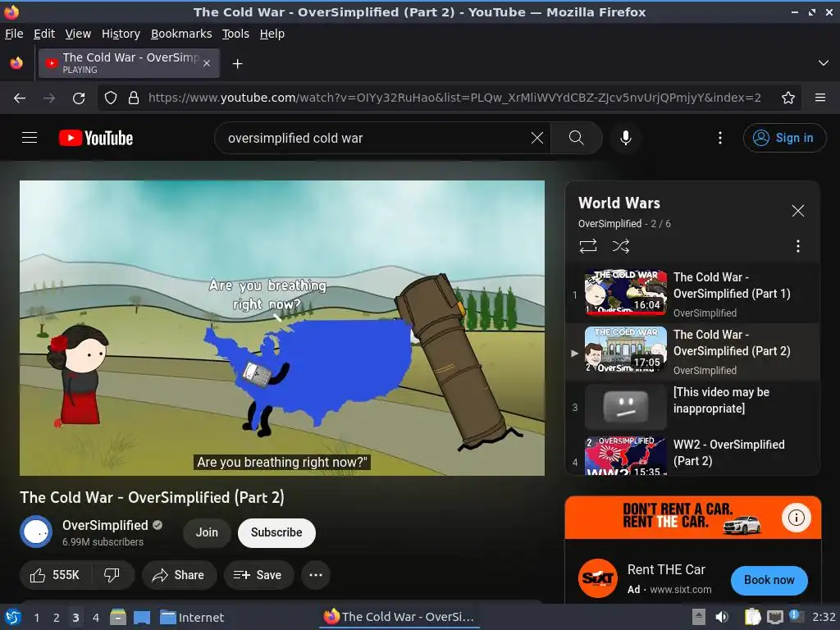The height and width of the screenshot is (630, 840).
Task: Open the History menu
Action: 121,34
